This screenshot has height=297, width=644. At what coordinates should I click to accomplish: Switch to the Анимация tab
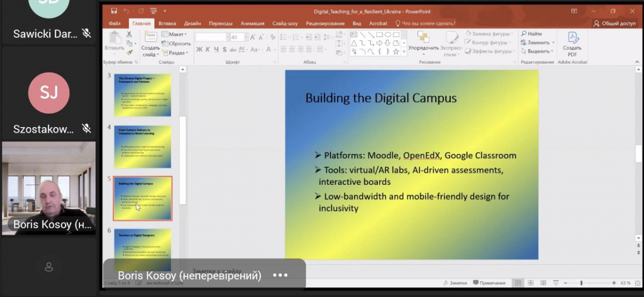coord(252,23)
